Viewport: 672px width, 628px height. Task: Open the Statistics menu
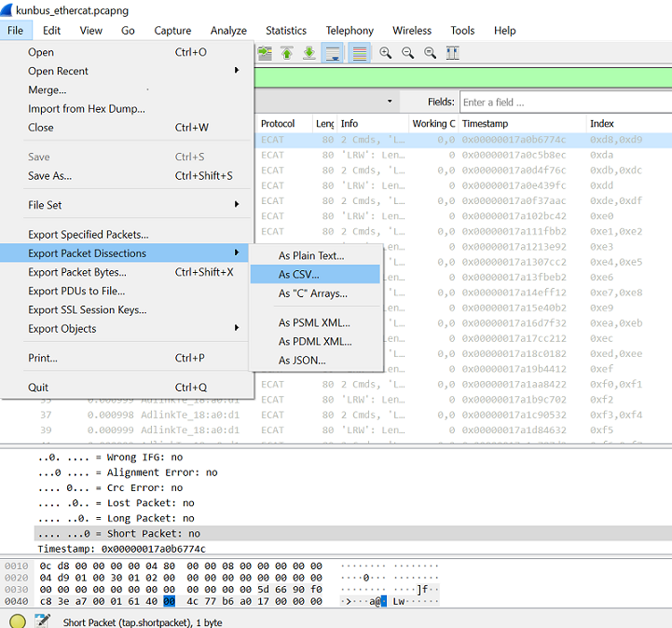tap(286, 31)
